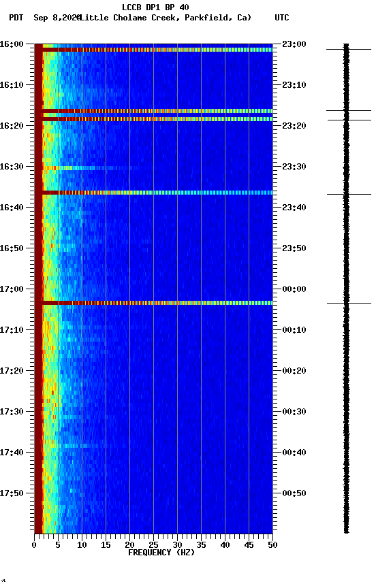Click the 'Sep 8' date label
Screen dimensions: 376x588
click(x=45, y=18)
